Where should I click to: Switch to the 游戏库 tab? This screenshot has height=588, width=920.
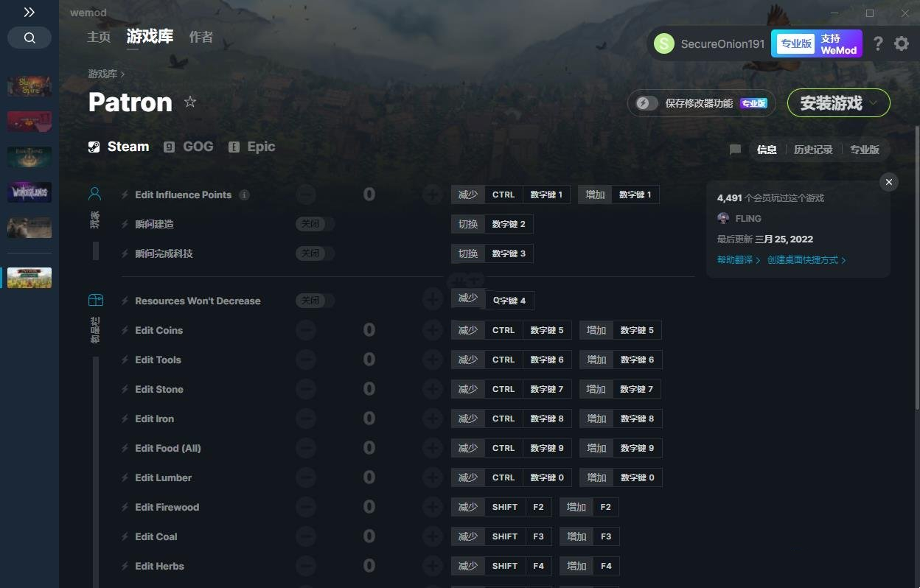150,37
